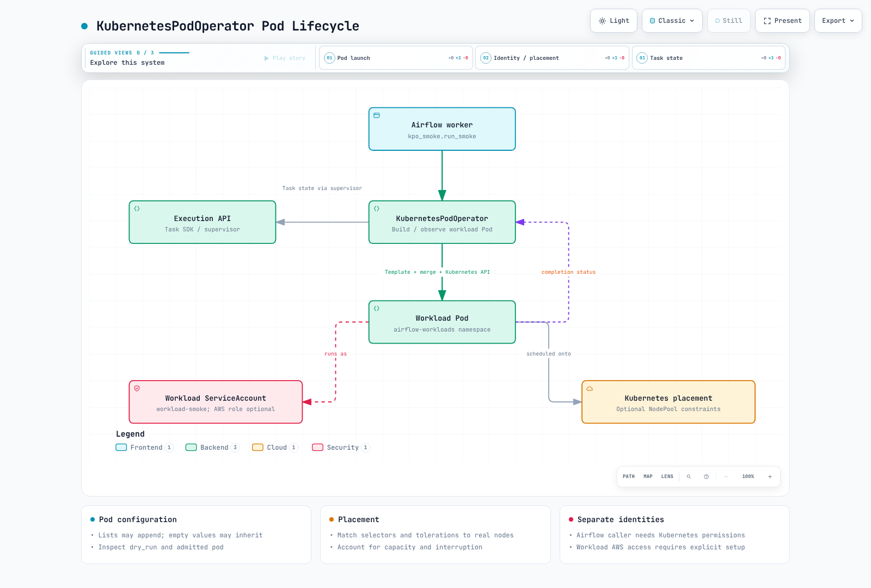Click the 'Pod configuration' card heading
The height and width of the screenshot is (588, 871).
coord(138,519)
